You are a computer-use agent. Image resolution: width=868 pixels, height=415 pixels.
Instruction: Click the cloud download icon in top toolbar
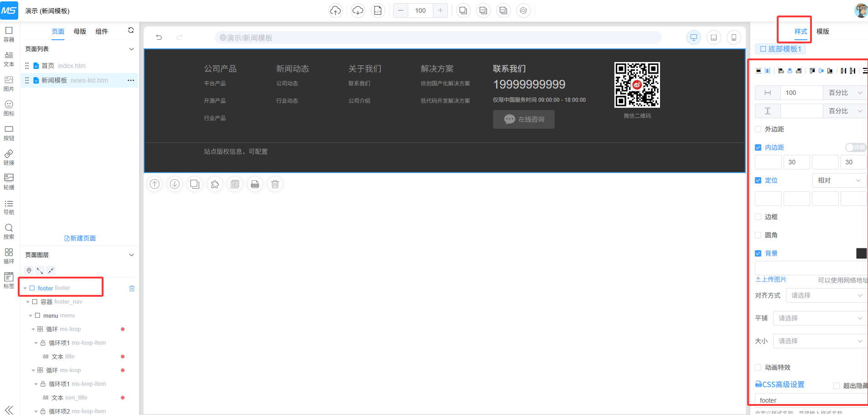(358, 11)
